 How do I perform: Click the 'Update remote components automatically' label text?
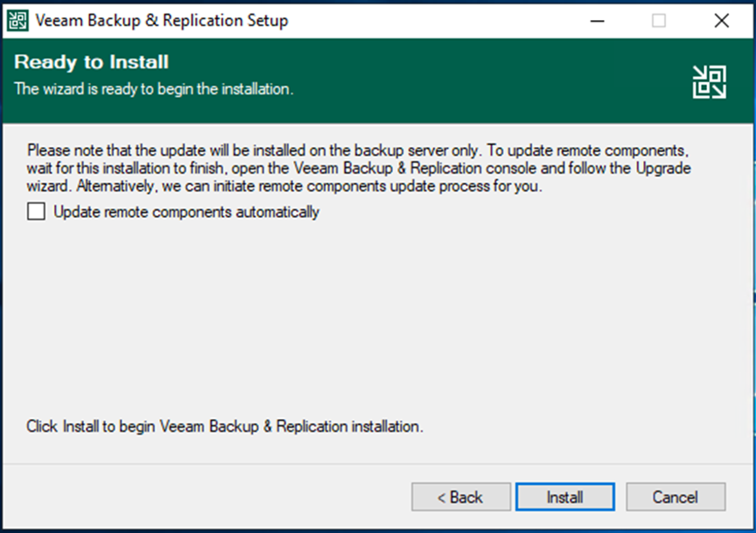tap(186, 212)
